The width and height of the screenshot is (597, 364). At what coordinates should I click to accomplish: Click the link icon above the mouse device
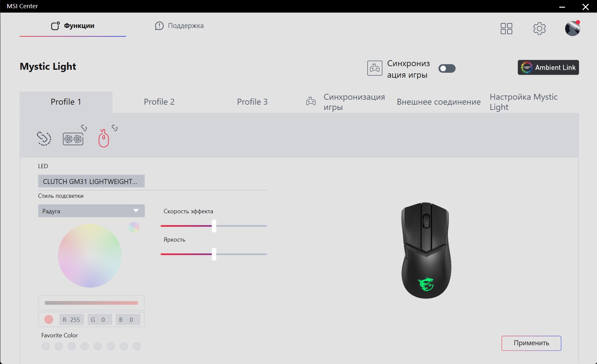tap(115, 128)
